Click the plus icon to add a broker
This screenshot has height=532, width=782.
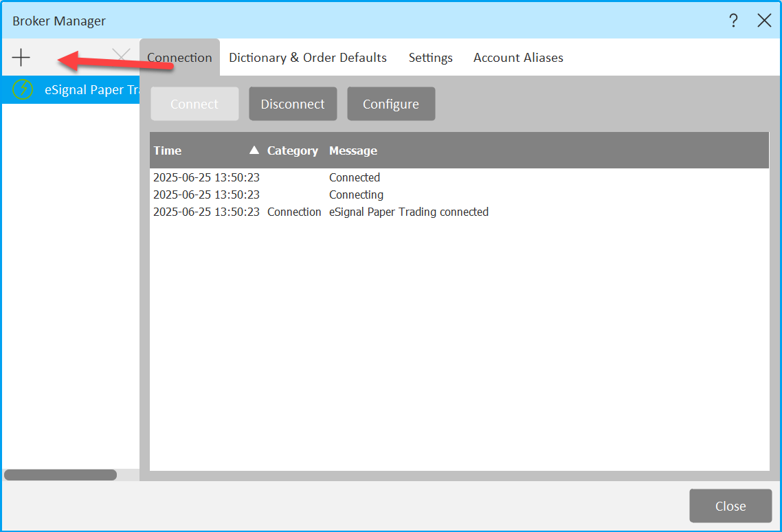21,58
